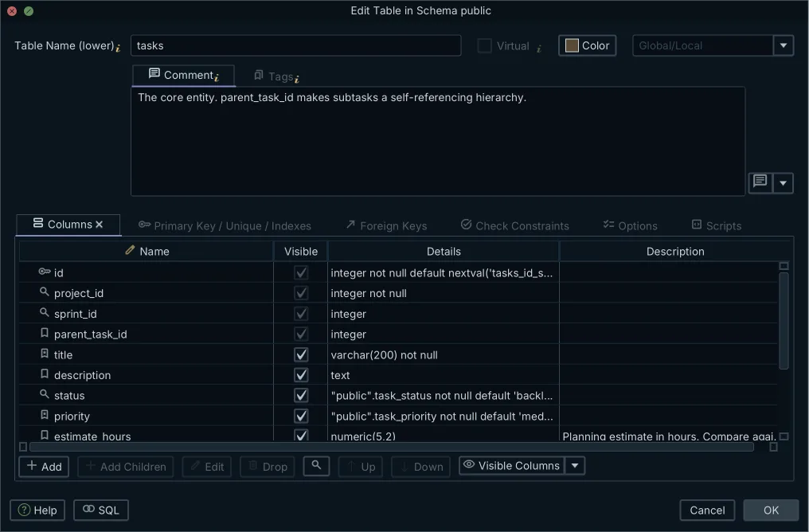Uncheck Visible for title column
This screenshot has height=532, width=809.
coord(301,354)
